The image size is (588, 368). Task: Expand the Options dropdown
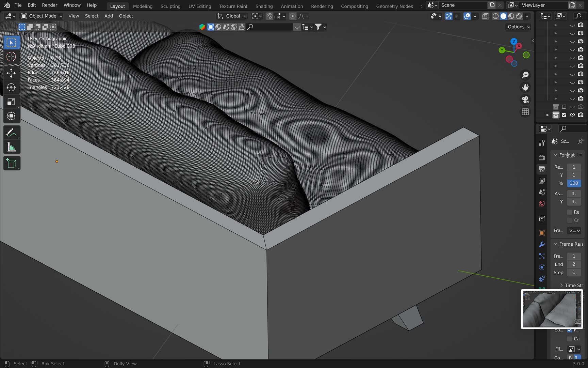coord(519,27)
